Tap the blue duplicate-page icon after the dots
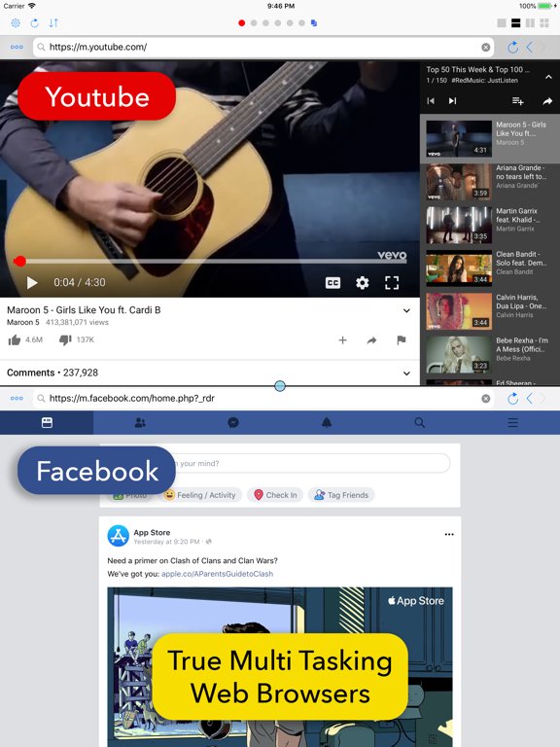This screenshot has height=747, width=560. coord(314,23)
